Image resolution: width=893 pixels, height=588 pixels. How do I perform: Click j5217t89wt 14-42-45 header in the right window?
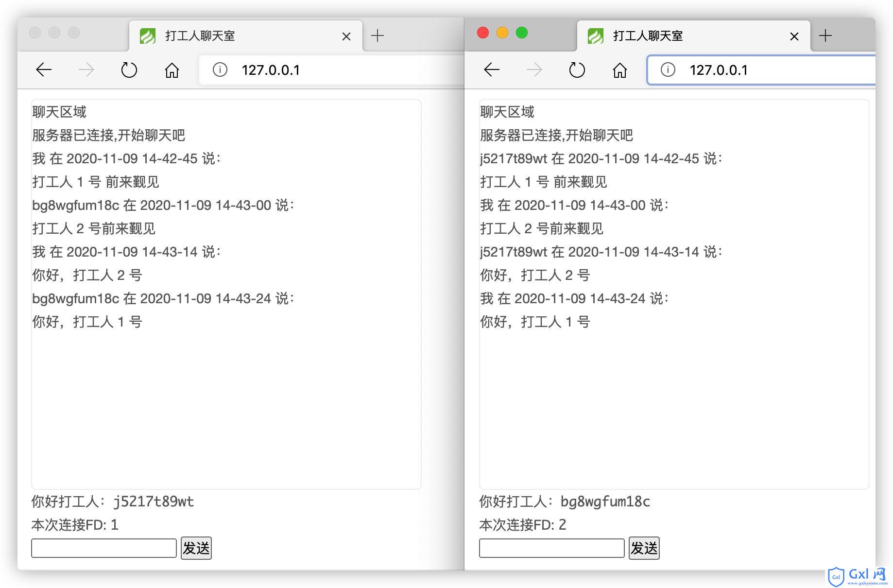(x=601, y=159)
